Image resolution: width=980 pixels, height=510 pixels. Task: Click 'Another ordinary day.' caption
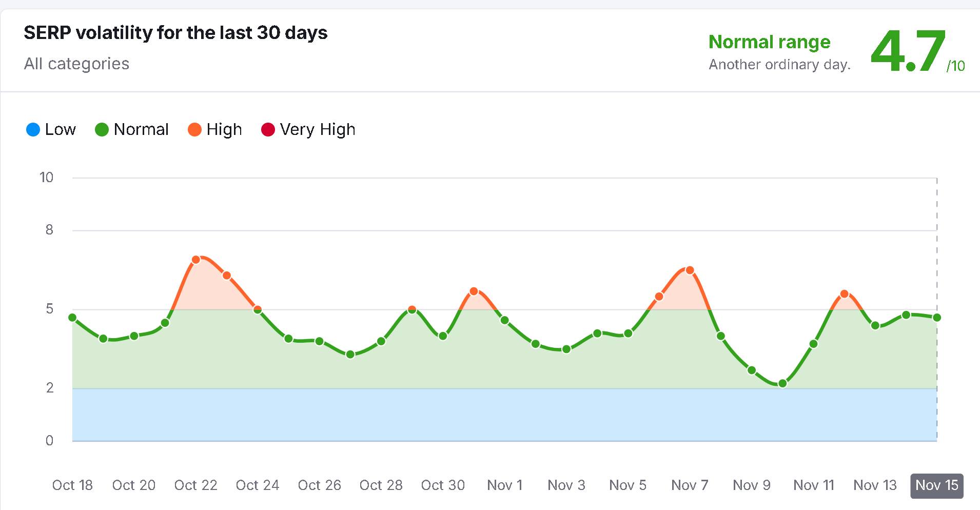779,65
